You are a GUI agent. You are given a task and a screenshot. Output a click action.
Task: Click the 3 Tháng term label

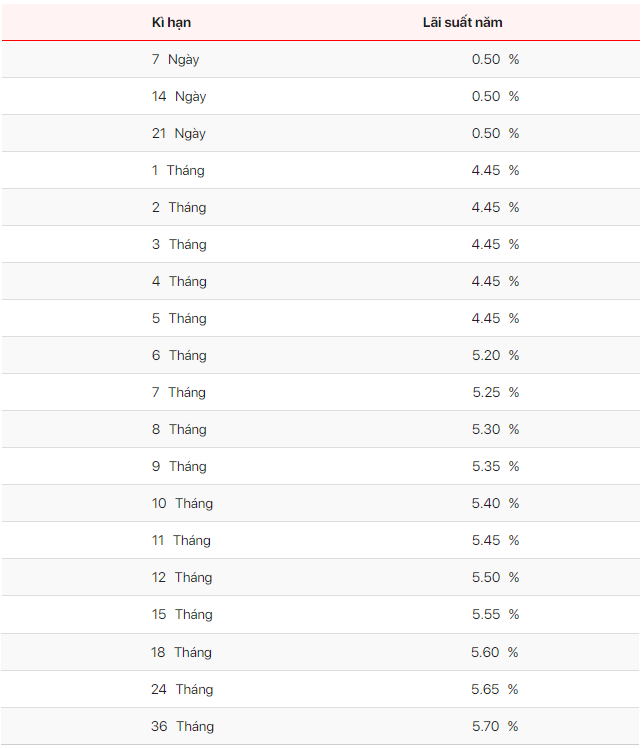179,244
